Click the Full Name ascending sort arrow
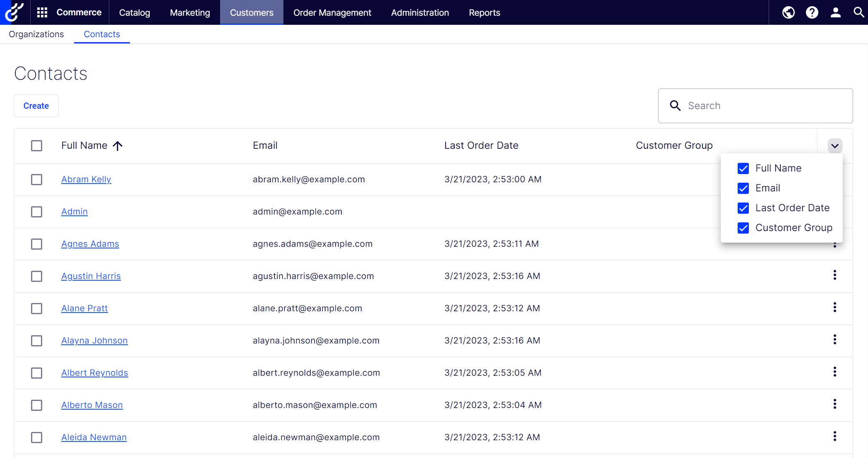Screen dimensions: 868x458 click(118, 146)
